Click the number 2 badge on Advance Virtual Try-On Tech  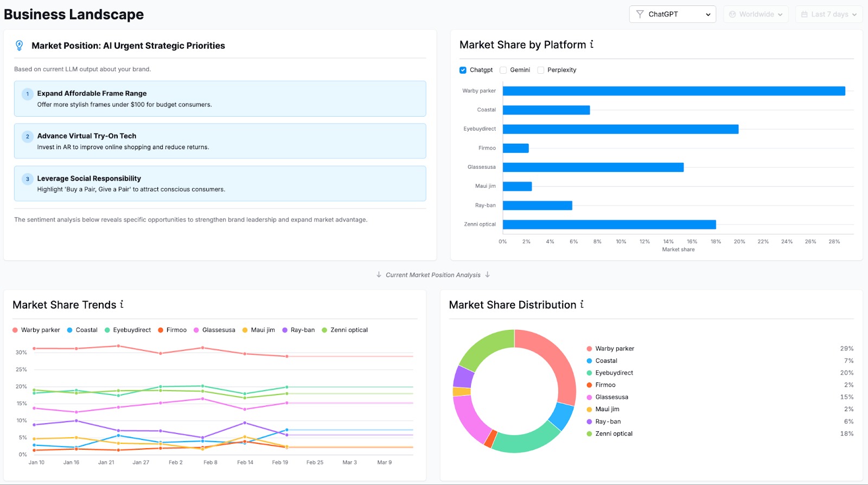28,136
